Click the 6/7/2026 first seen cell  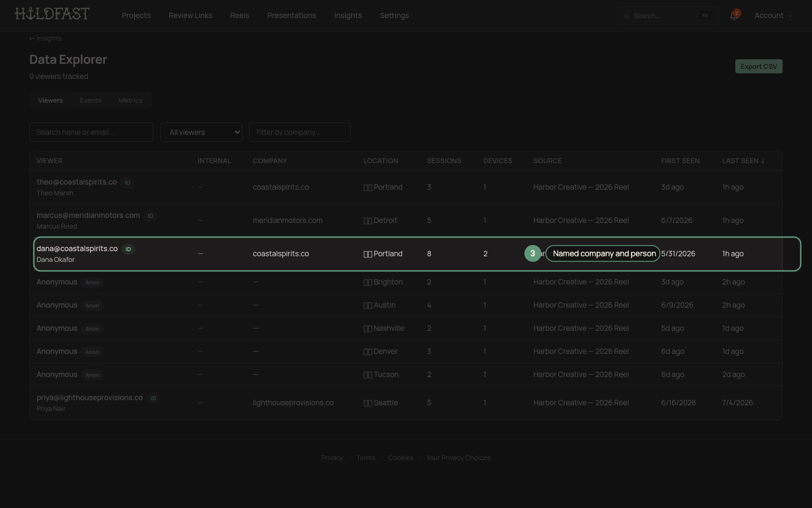tap(677, 221)
